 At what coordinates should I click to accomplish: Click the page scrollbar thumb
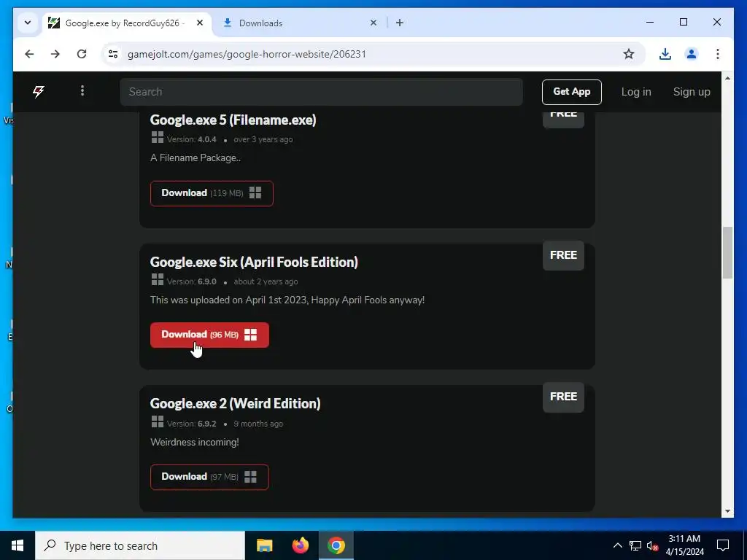point(727,252)
